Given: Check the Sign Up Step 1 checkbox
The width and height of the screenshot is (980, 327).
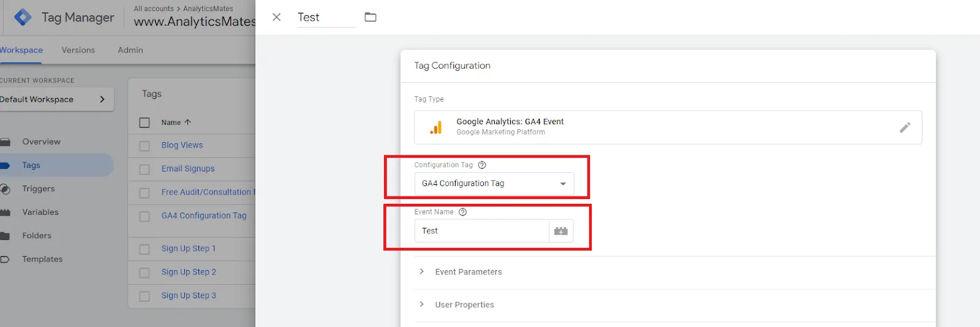Looking at the screenshot, I should [145, 249].
